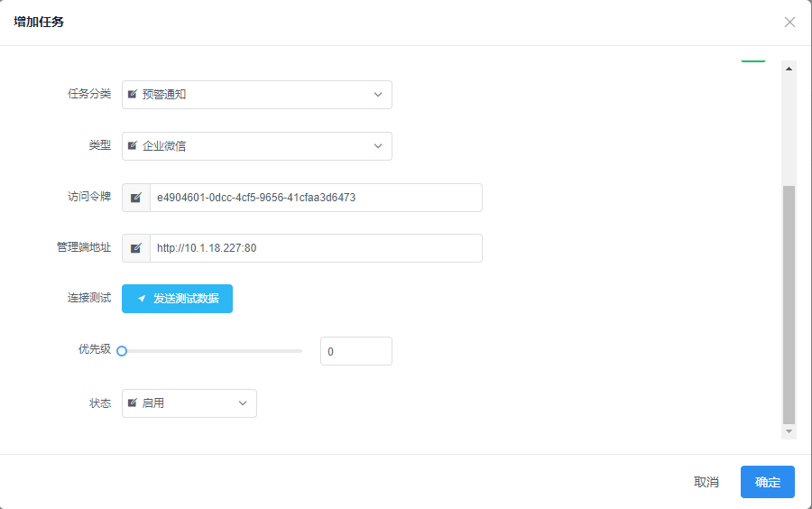This screenshot has width=812, height=509.
Task: Click the edit icon beside 访问令牌 field
Action: pyautogui.click(x=136, y=198)
